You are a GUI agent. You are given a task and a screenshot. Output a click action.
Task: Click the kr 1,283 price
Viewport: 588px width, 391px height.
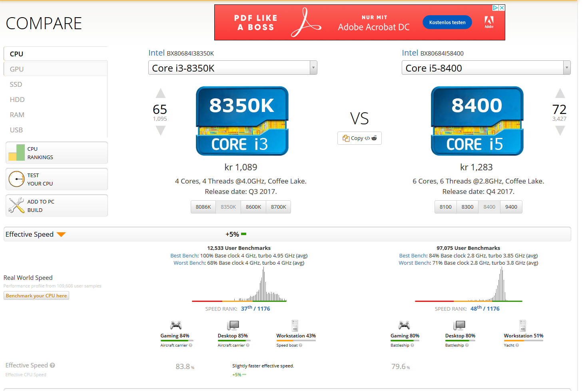pos(476,167)
